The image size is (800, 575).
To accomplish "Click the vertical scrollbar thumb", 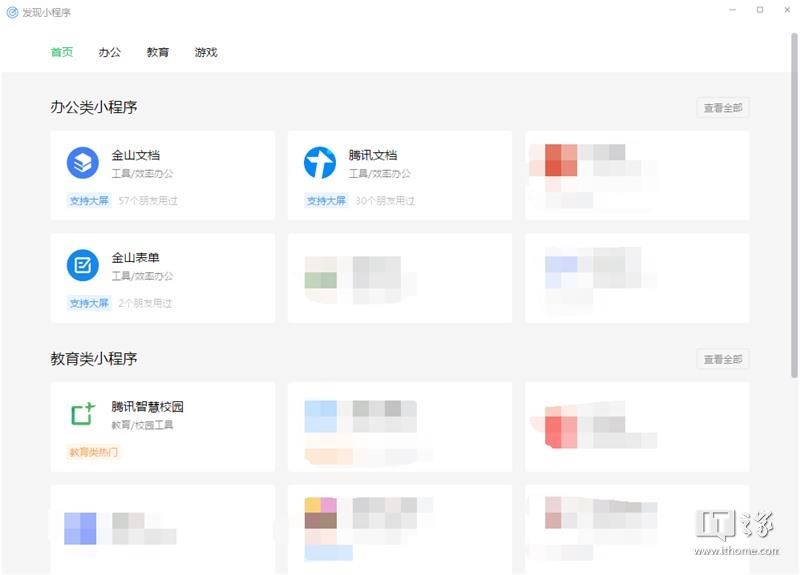I will (x=794, y=205).
